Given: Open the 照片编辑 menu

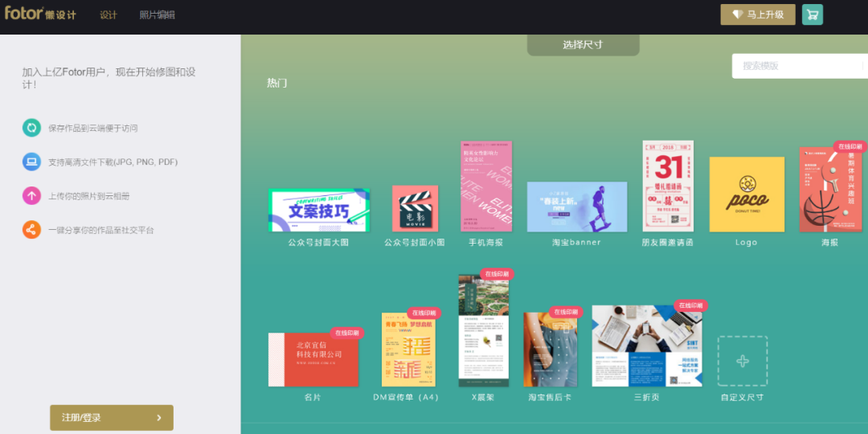Looking at the screenshot, I should click(x=158, y=15).
